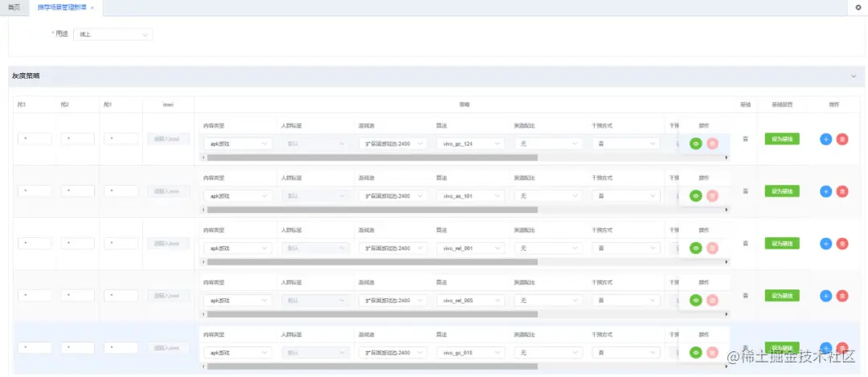Screen dimensions: 868x377
Task: Open the 资源配比 dropdown in vivo_rel_001 row
Action: tap(549, 248)
